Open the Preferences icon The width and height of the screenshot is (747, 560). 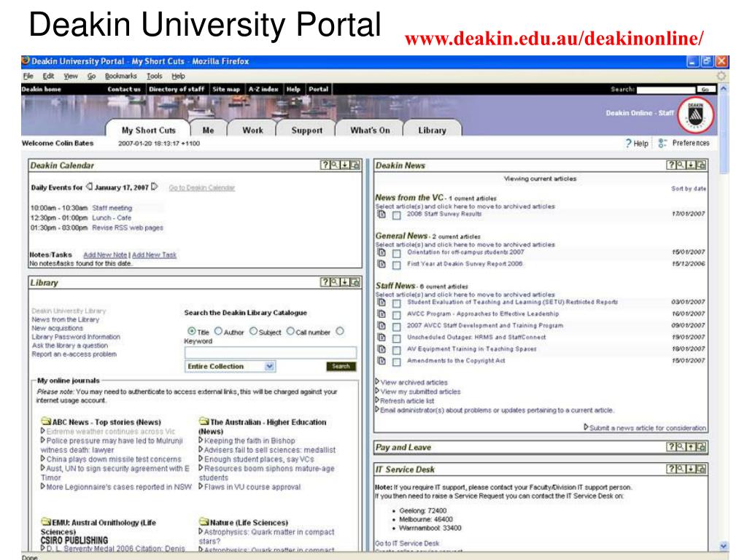(662, 143)
